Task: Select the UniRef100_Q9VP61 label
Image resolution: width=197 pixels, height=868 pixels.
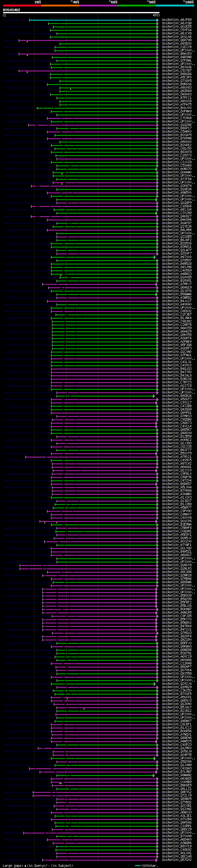Action: pyautogui.click(x=177, y=413)
